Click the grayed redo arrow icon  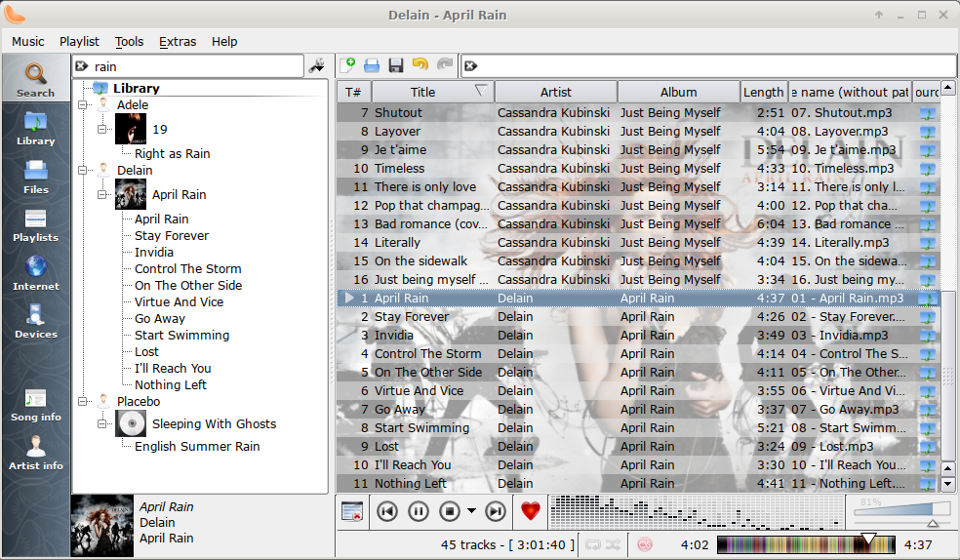pyautogui.click(x=445, y=64)
